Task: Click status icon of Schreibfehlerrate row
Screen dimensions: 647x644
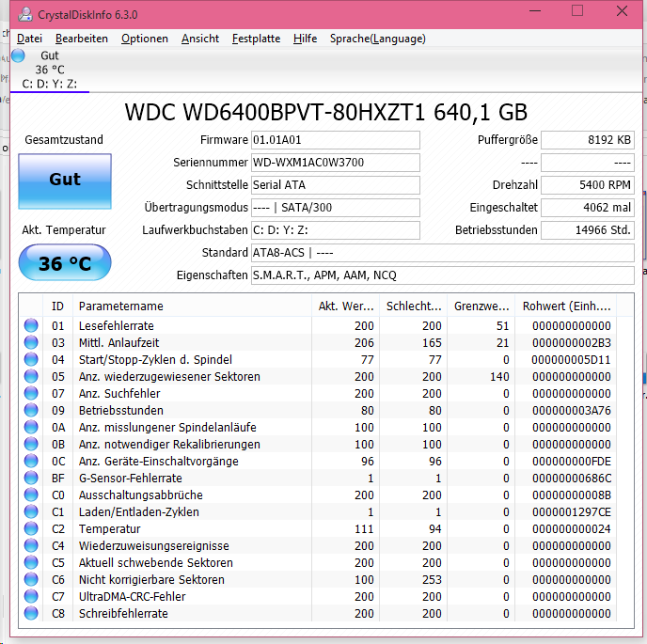Action: point(31,613)
